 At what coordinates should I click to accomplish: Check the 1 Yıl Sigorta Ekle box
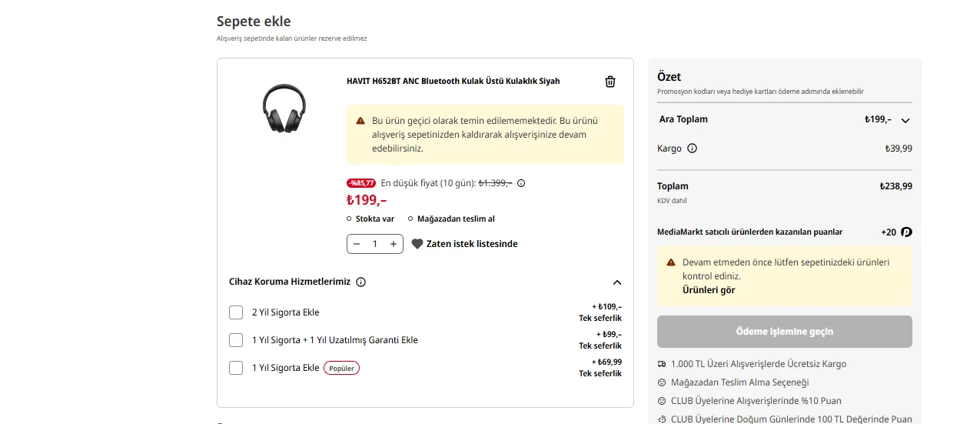click(236, 368)
